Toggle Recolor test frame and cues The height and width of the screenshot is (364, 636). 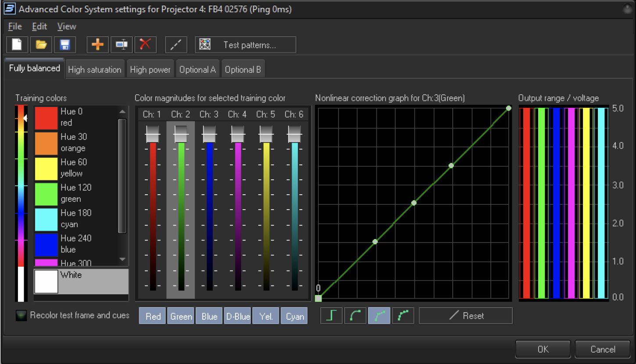21,315
